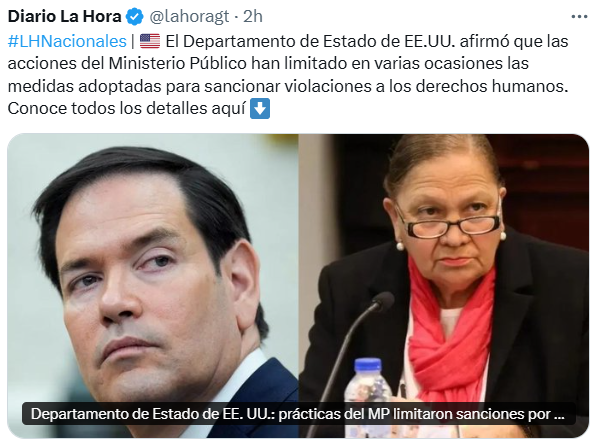The width and height of the screenshot is (598, 443).
Task: Open the article caption starting with Departamento de Estado
Action: [x=298, y=414]
